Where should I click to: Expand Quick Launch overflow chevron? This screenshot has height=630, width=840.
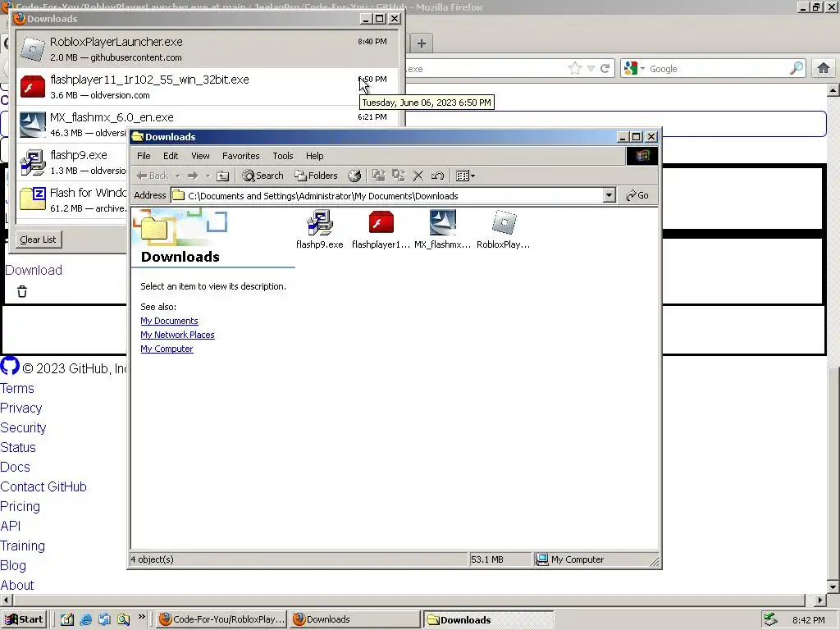142,617
